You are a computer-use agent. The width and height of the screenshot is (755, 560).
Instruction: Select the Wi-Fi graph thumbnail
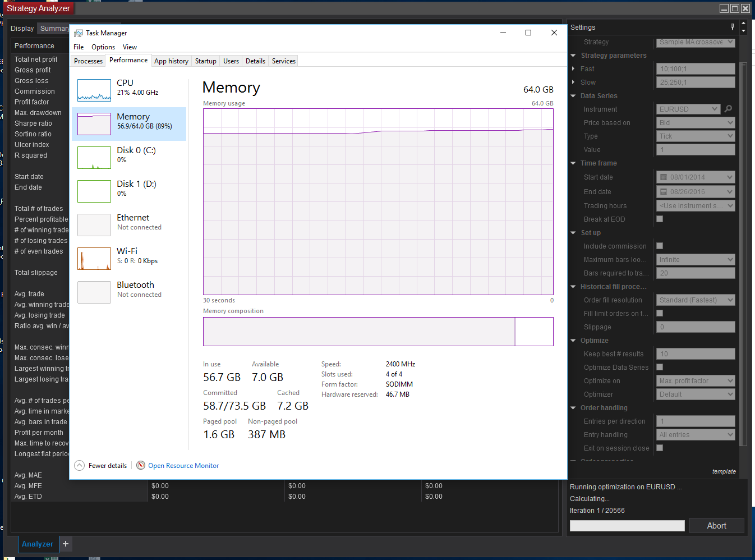(94, 259)
